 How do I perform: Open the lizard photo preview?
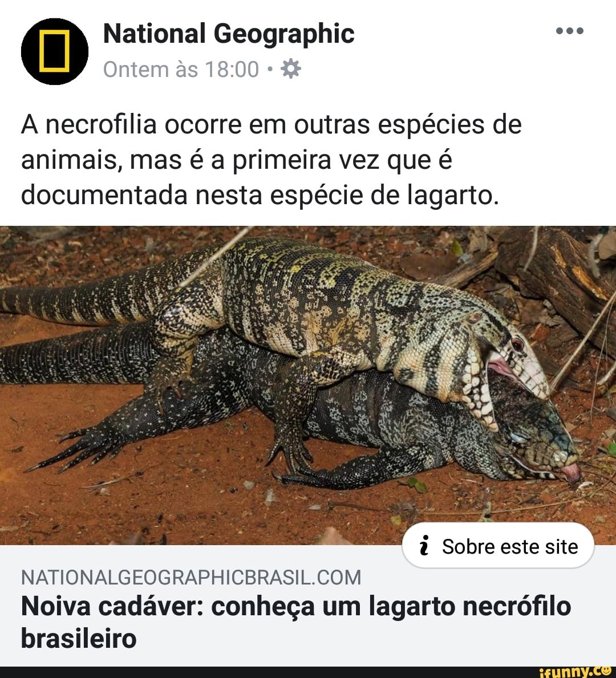[x=308, y=385]
